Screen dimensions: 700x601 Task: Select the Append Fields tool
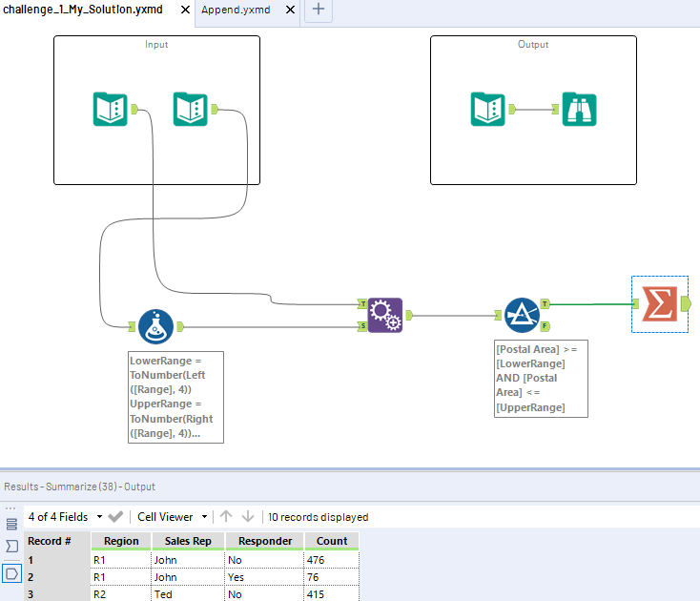[384, 314]
